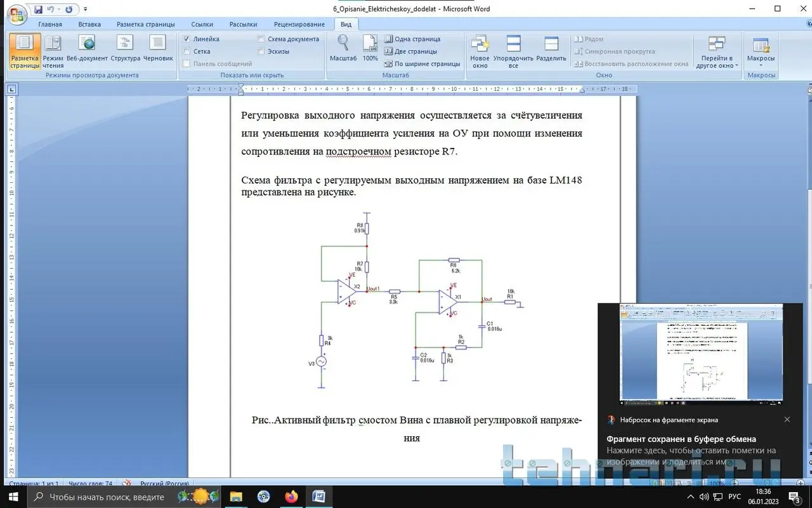Select Черновик view mode
Screen dimensions: 812x508
click(x=158, y=51)
